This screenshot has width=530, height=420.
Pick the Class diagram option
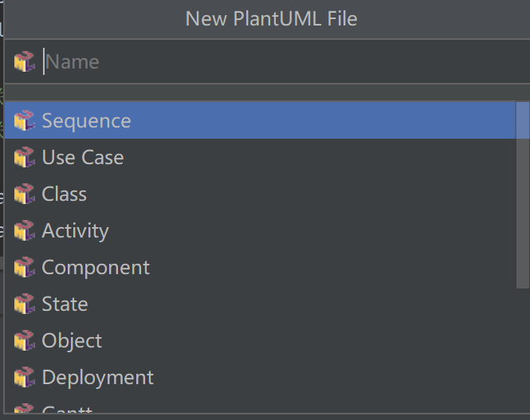261,194
